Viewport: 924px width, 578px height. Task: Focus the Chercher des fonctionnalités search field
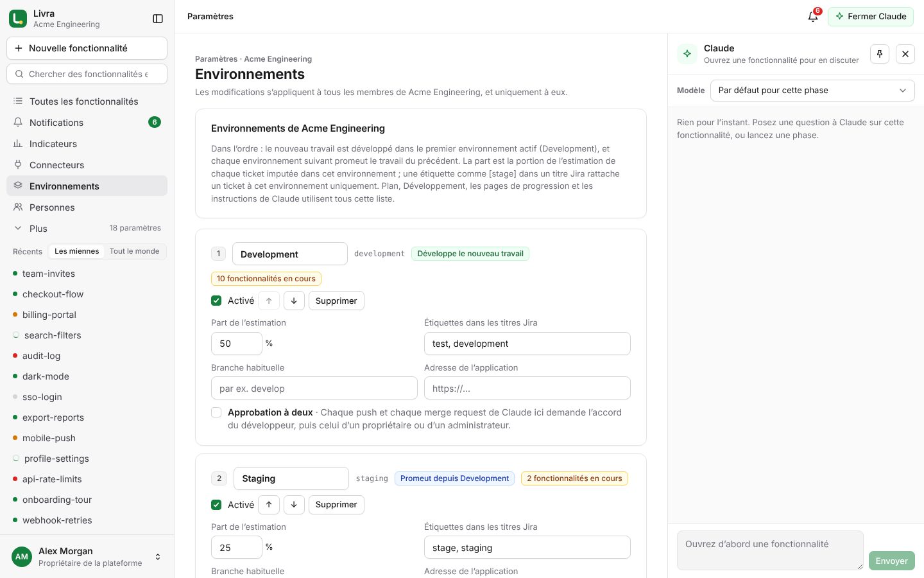pyautogui.click(x=87, y=74)
